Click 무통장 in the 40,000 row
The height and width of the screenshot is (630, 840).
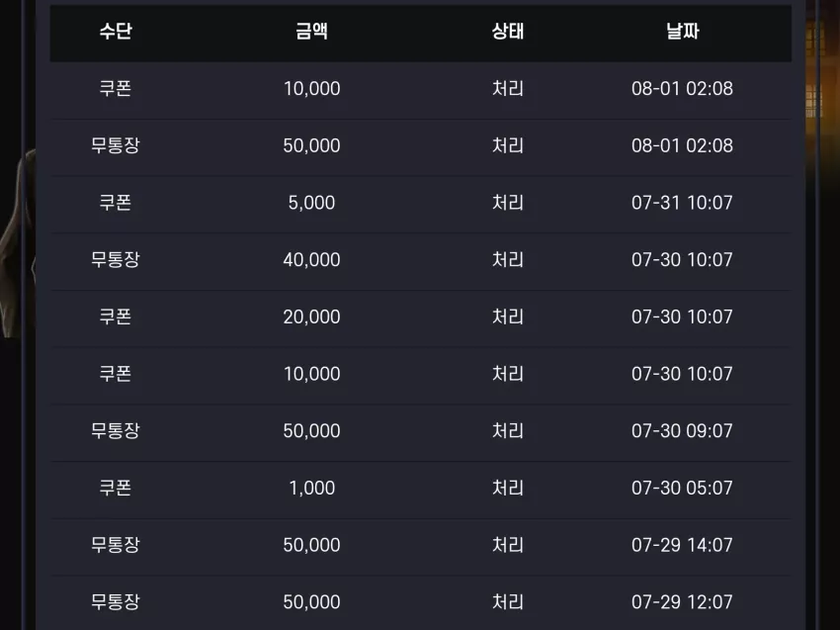click(116, 259)
